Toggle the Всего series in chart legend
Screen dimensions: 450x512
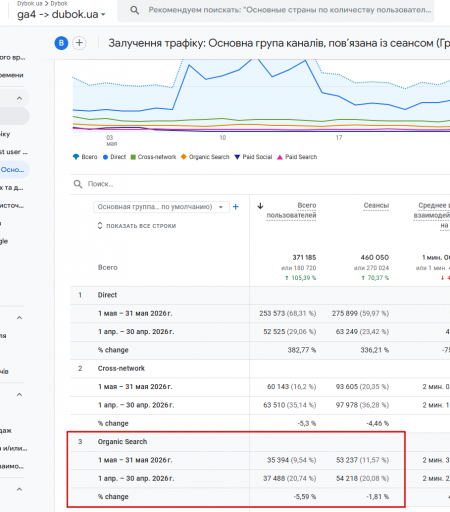pyautogui.click(x=85, y=157)
